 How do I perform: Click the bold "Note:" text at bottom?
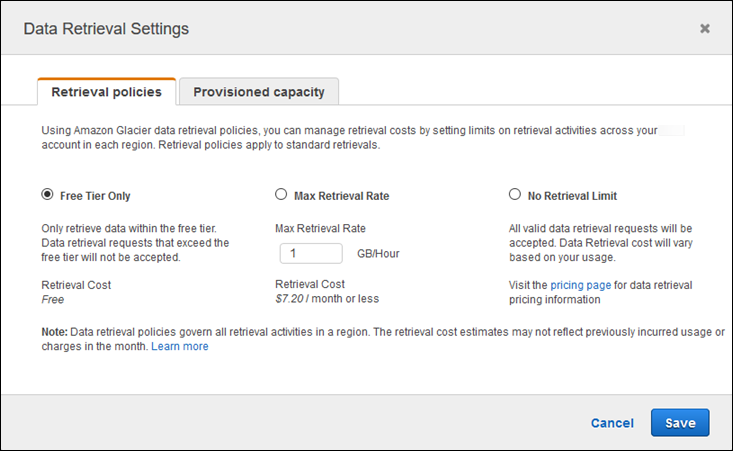pyautogui.click(x=57, y=332)
